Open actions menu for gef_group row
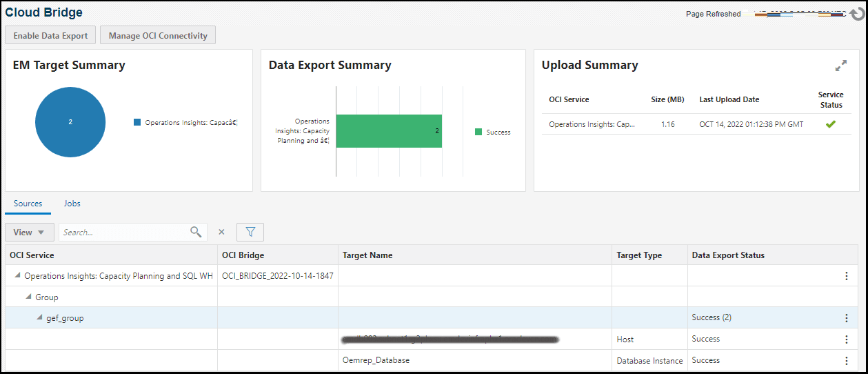 pos(847,318)
